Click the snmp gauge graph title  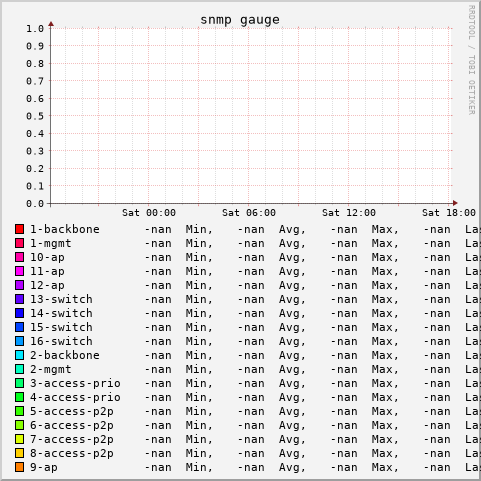[x=240, y=20]
